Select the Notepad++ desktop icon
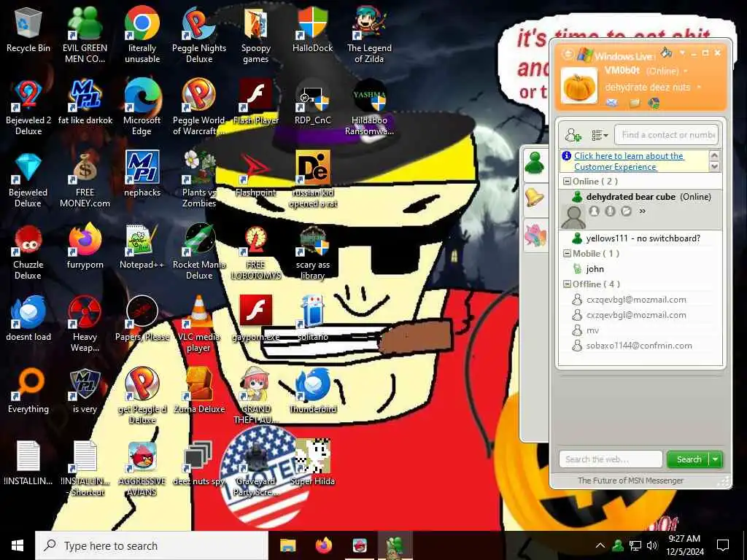Screen dimensions: 747x560 coord(142,247)
